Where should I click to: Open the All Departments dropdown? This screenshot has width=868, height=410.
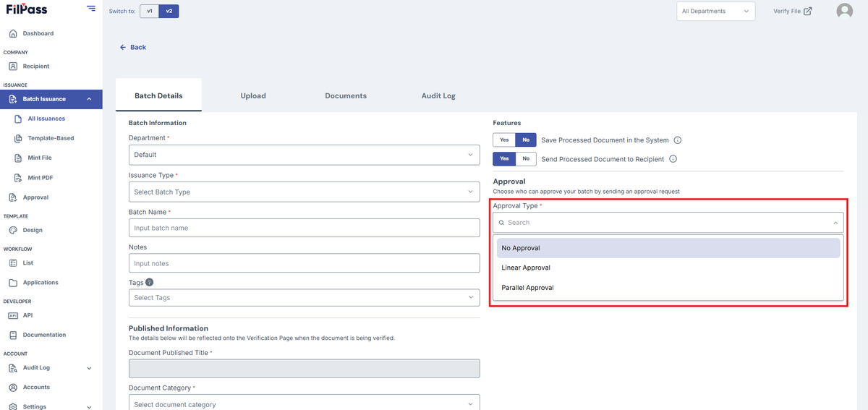tap(716, 11)
